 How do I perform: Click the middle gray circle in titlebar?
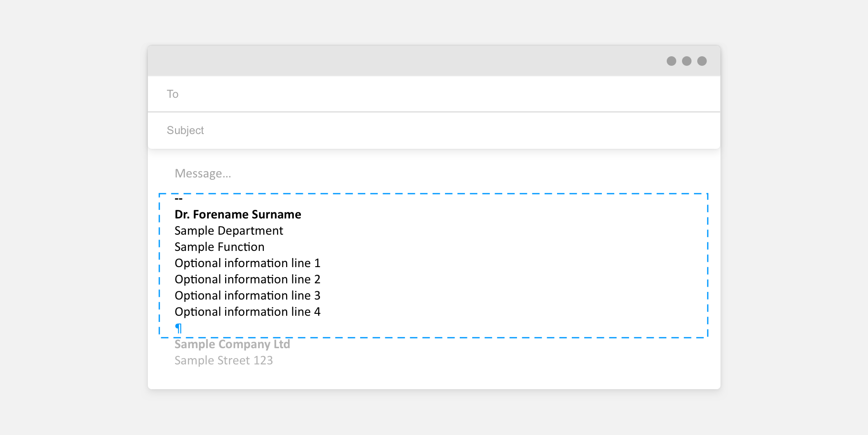[x=687, y=61]
